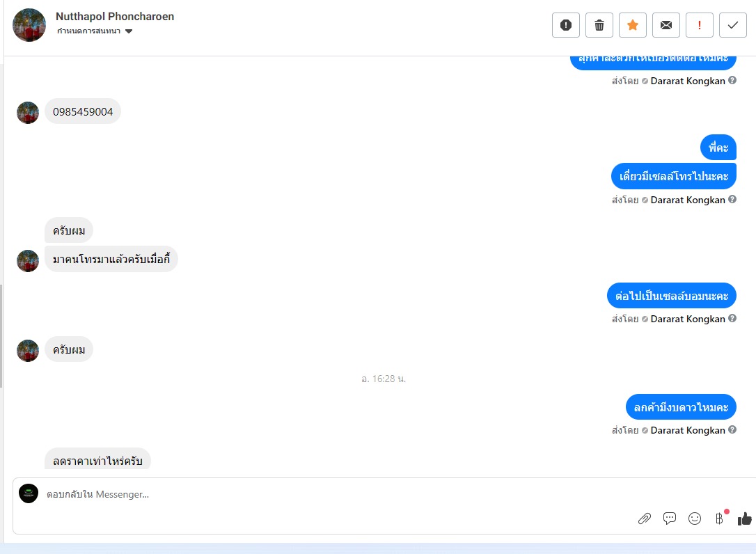Open Dararat Kongkan sender link under last message

(688, 430)
